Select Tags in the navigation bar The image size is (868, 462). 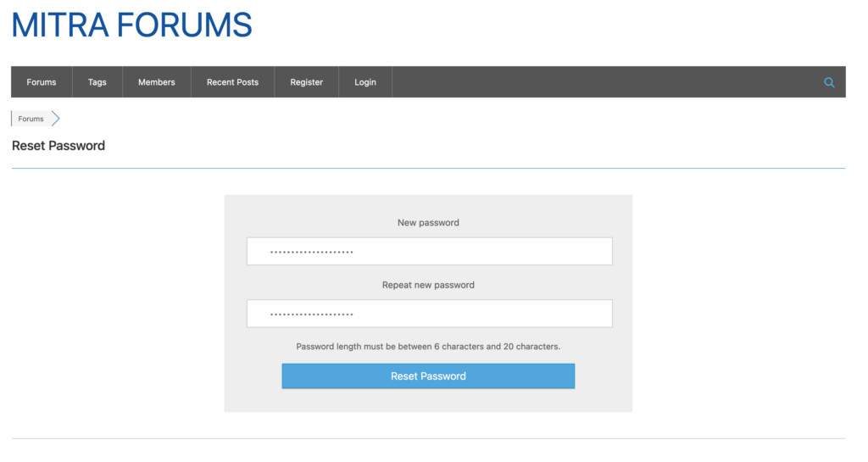click(x=97, y=82)
